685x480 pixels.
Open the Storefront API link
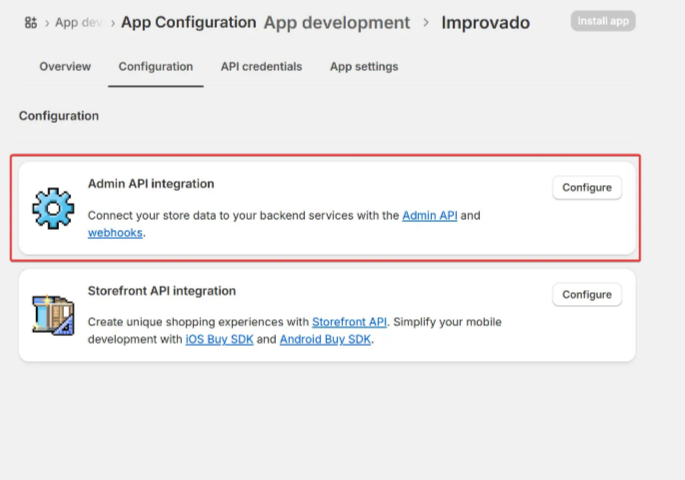(x=349, y=322)
